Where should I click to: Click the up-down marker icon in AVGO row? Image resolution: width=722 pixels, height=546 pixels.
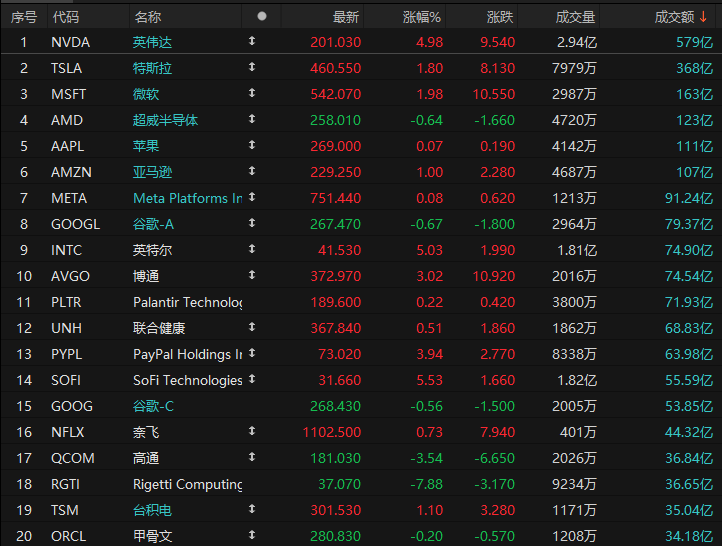252,275
